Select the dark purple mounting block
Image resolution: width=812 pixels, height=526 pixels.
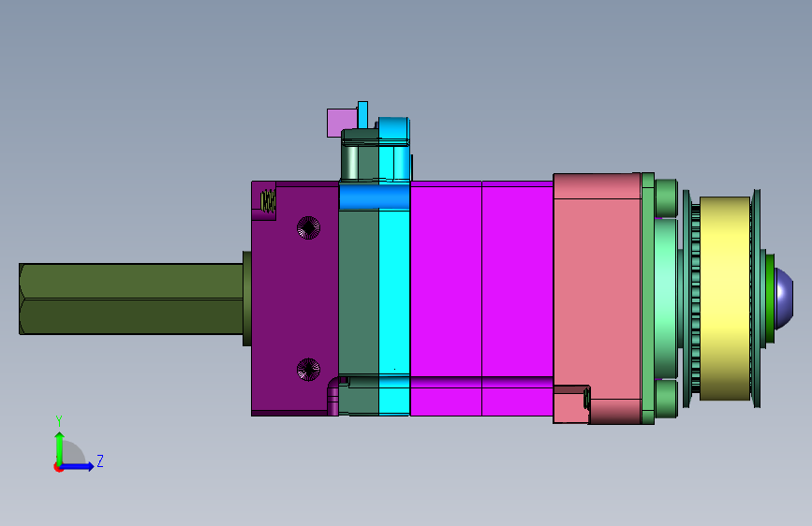[x=295, y=299]
